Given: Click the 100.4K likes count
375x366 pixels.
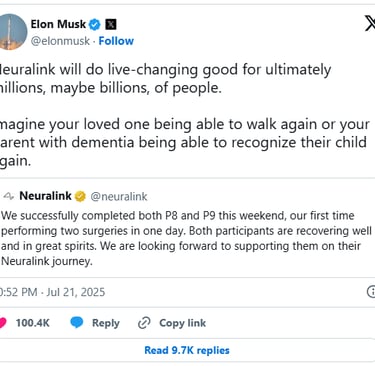Looking at the screenshot, I should 33,323.
